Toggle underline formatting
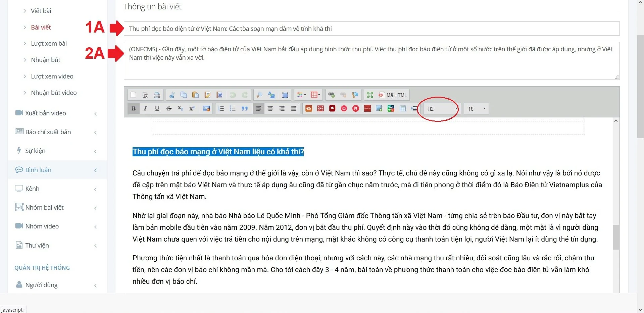This screenshot has width=644, height=313. 157,108
